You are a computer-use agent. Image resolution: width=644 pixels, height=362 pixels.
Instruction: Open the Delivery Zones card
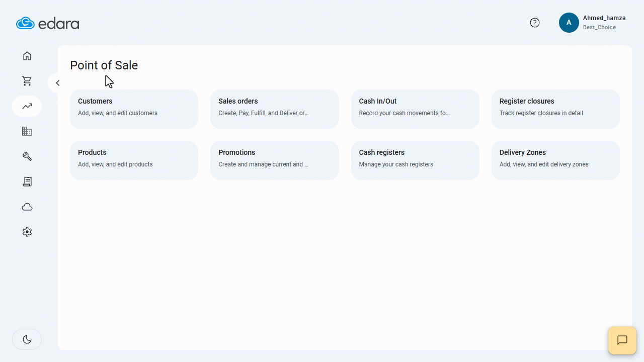click(x=555, y=160)
